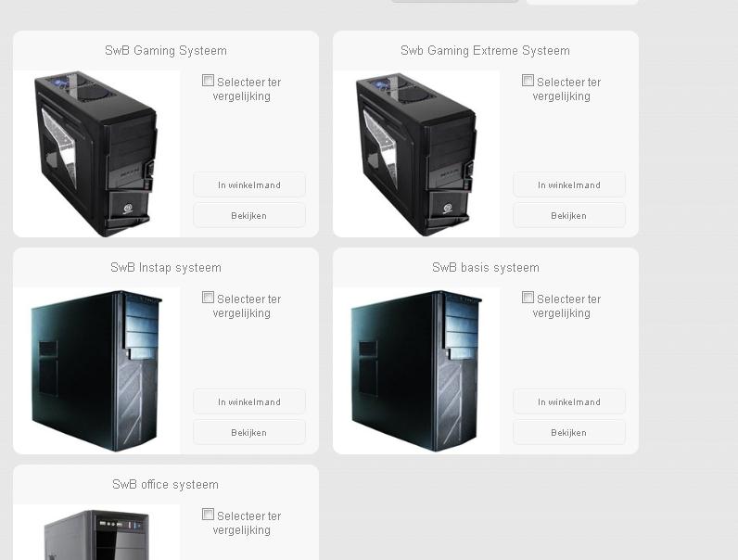This screenshot has width=738, height=560.
Task: Tick compare checkbox for SwB Gaming Systeem
Action: point(208,81)
